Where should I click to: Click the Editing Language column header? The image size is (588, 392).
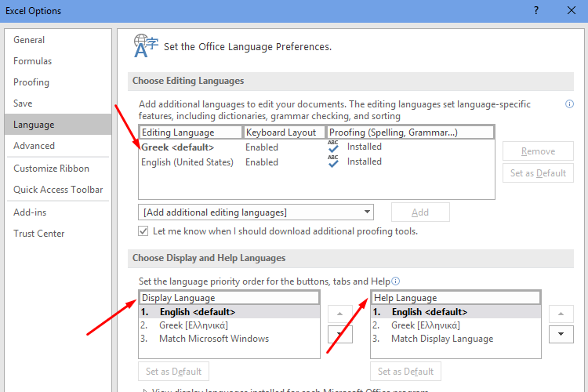[x=191, y=132]
